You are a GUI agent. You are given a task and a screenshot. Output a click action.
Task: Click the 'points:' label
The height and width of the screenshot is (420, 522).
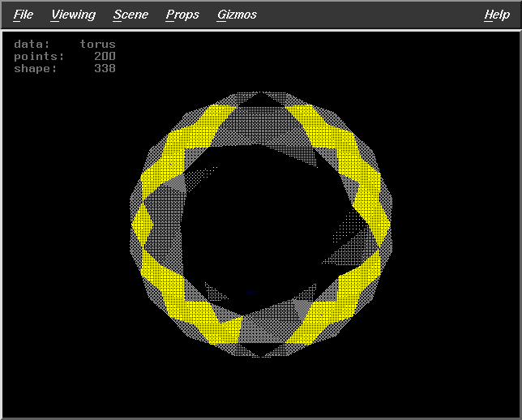(39, 56)
